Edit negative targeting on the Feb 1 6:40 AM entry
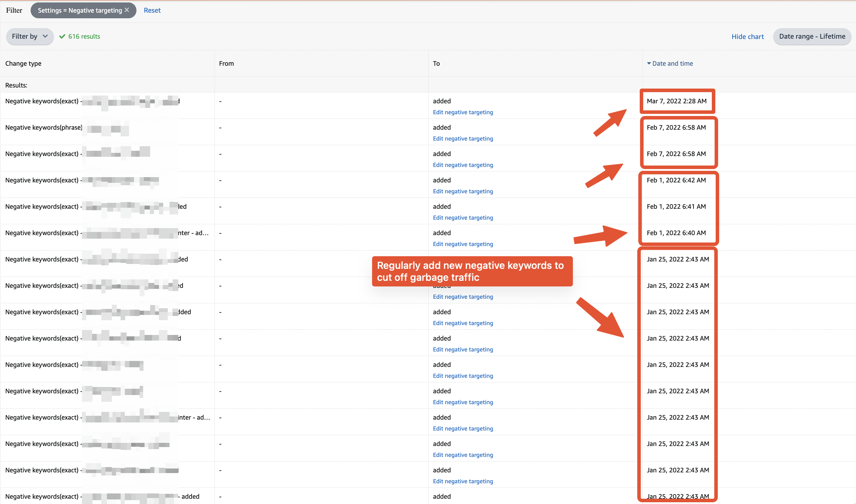The width and height of the screenshot is (856, 504). click(x=463, y=244)
